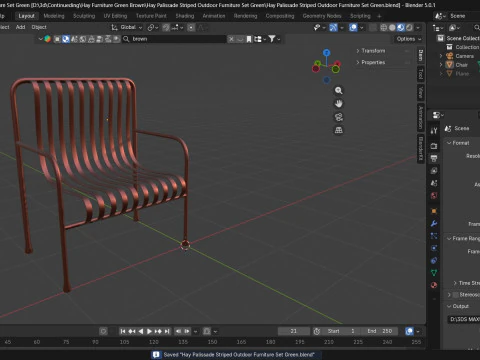Open the viewport Options dropdown
Screen dimensions: 480x360
click(409, 39)
